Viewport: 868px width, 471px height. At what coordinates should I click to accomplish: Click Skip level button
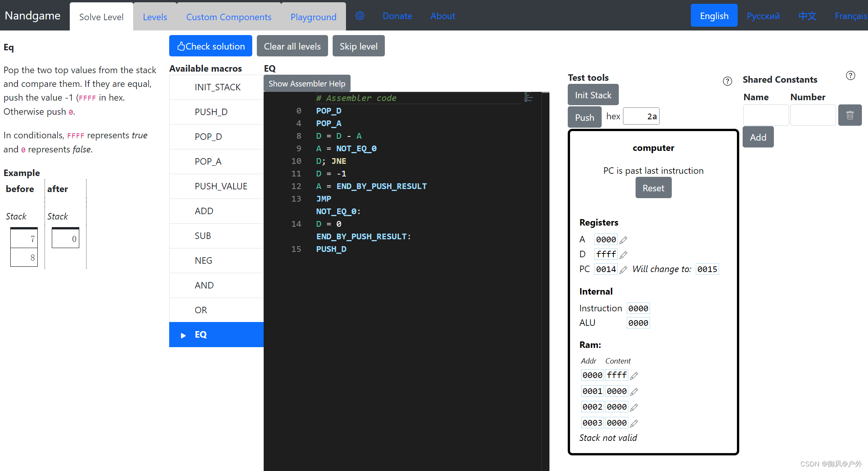[x=359, y=46]
